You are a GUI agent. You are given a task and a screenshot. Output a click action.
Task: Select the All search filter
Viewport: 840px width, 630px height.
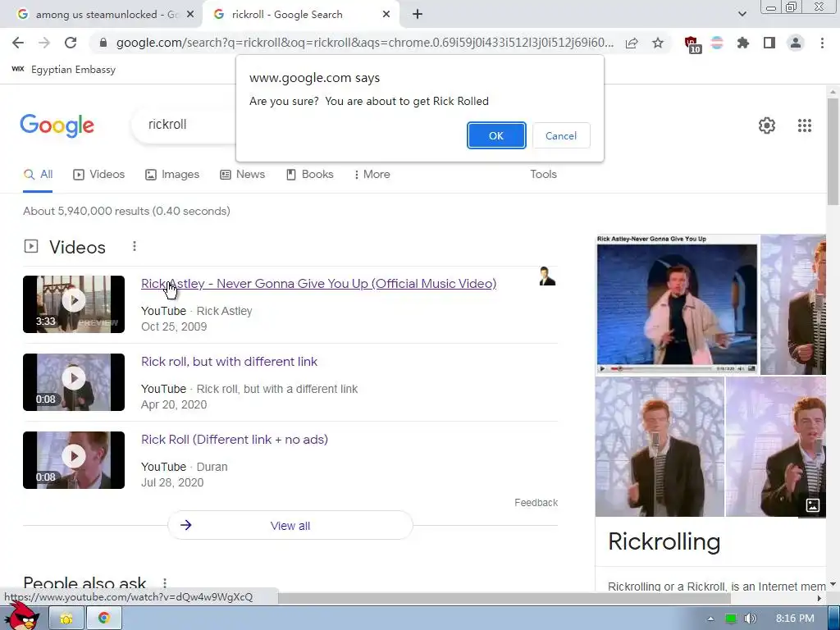(x=38, y=174)
